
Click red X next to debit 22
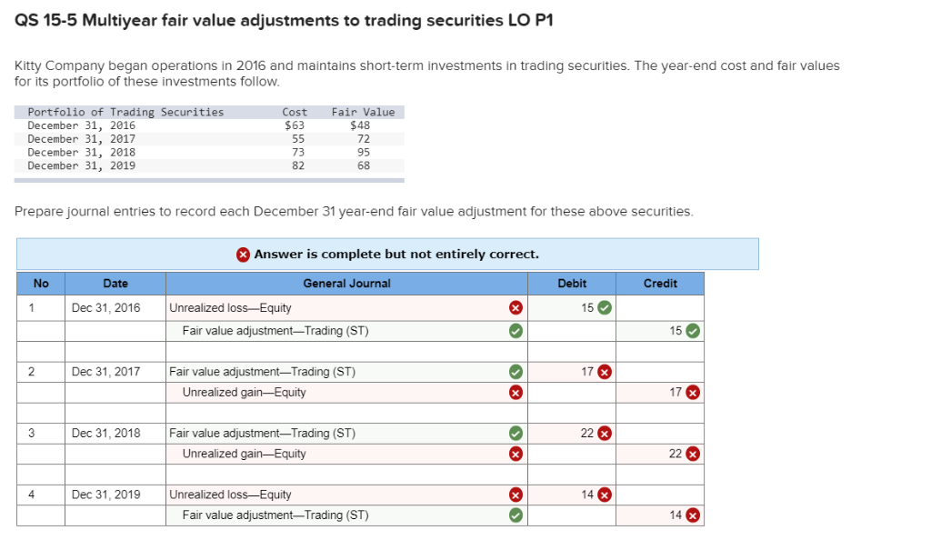pos(605,434)
